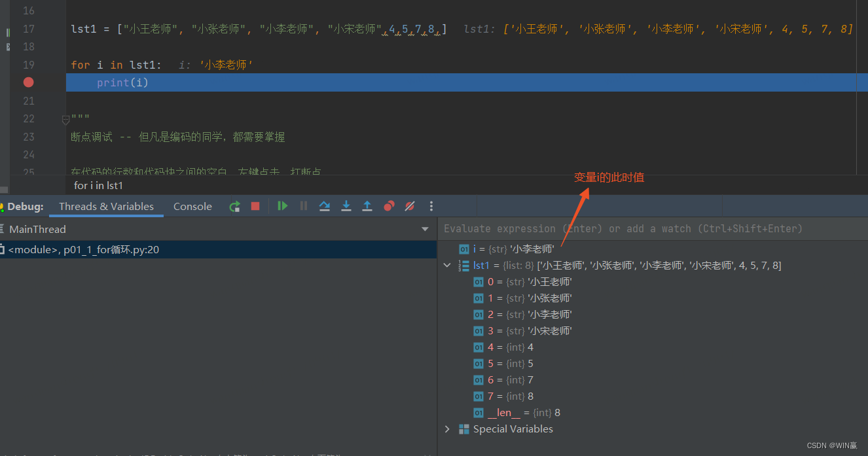This screenshot has width=868, height=456.
Task: Click the inline lst1 value hint on line 17
Action: tap(659, 29)
